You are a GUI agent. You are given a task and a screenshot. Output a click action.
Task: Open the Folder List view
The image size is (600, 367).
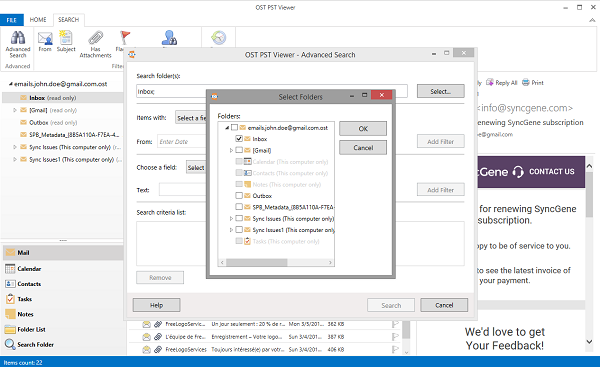click(63, 329)
